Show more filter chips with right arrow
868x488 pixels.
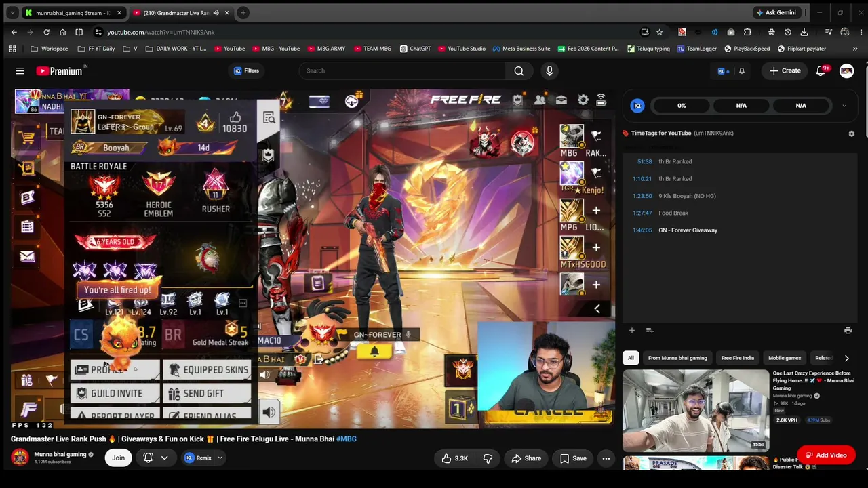pyautogui.click(x=846, y=358)
